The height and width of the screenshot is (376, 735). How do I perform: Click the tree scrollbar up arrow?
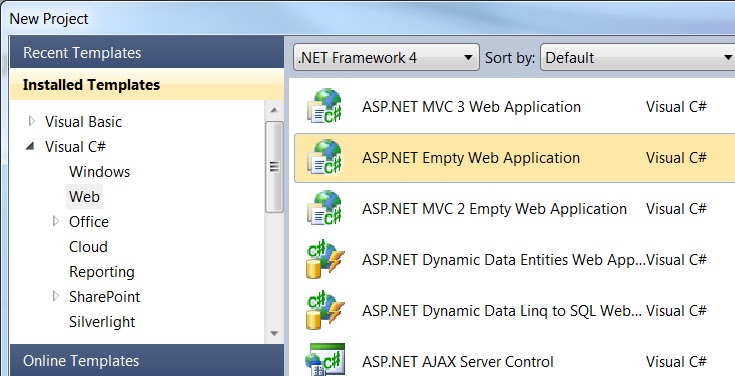[274, 110]
